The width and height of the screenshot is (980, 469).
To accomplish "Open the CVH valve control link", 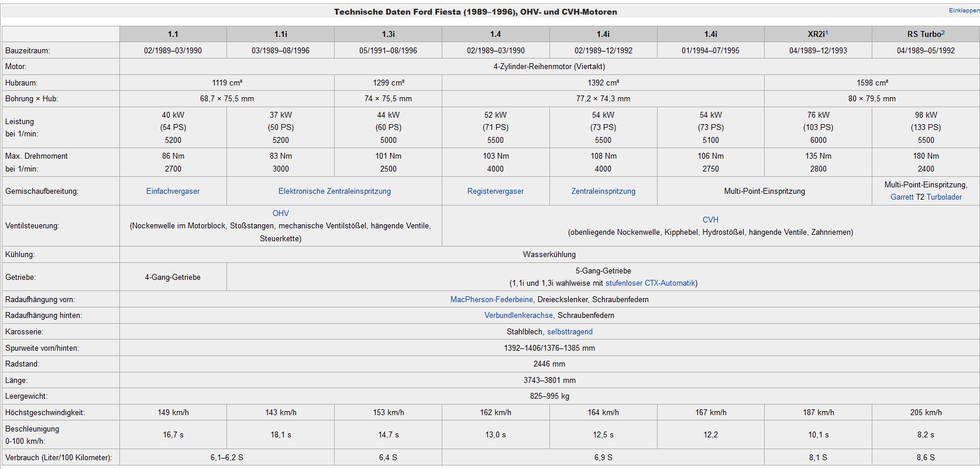I will 710,220.
